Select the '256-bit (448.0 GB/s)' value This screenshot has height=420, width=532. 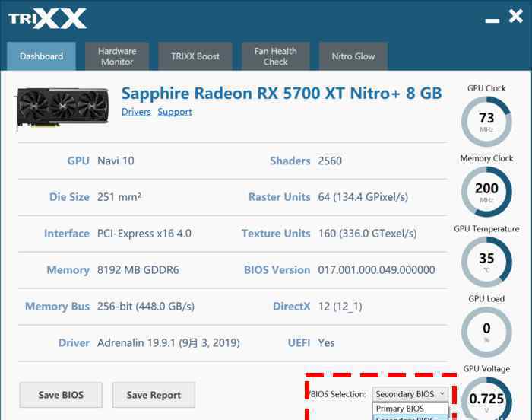(146, 306)
